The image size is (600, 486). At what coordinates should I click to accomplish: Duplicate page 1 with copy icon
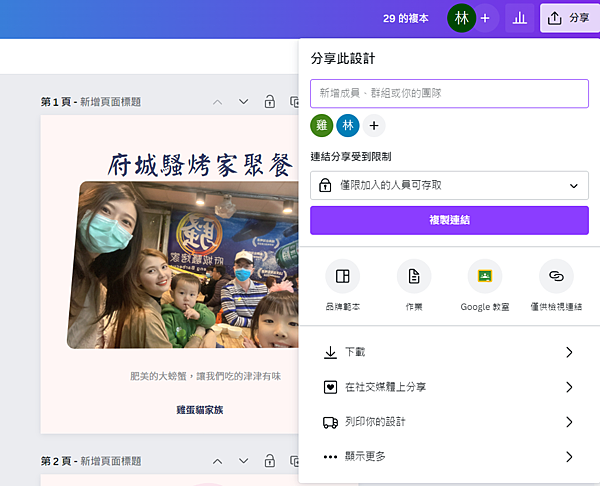295,102
